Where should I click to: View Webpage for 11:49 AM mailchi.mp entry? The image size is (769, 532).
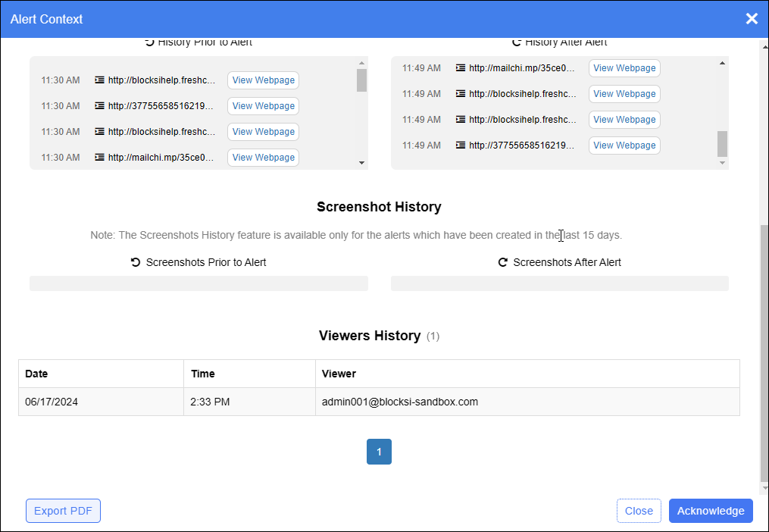624,68
